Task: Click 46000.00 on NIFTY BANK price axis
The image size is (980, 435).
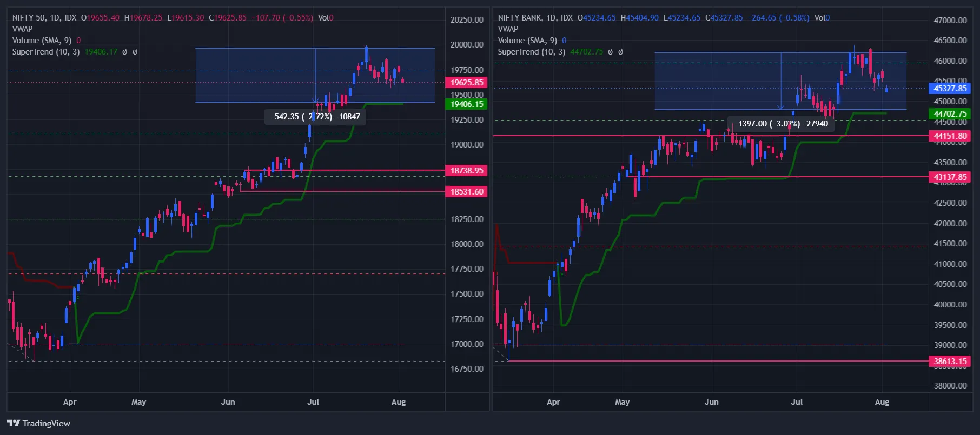Action: point(950,61)
